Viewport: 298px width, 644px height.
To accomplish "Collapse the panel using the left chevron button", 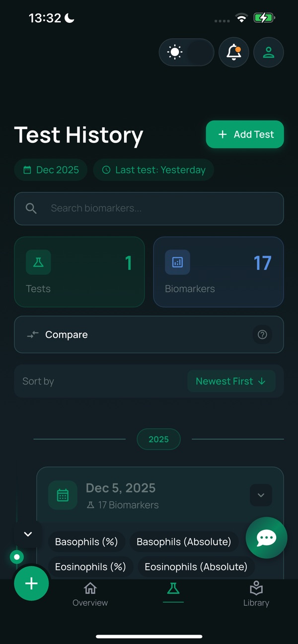I will pyautogui.click(x=28, y=534).
